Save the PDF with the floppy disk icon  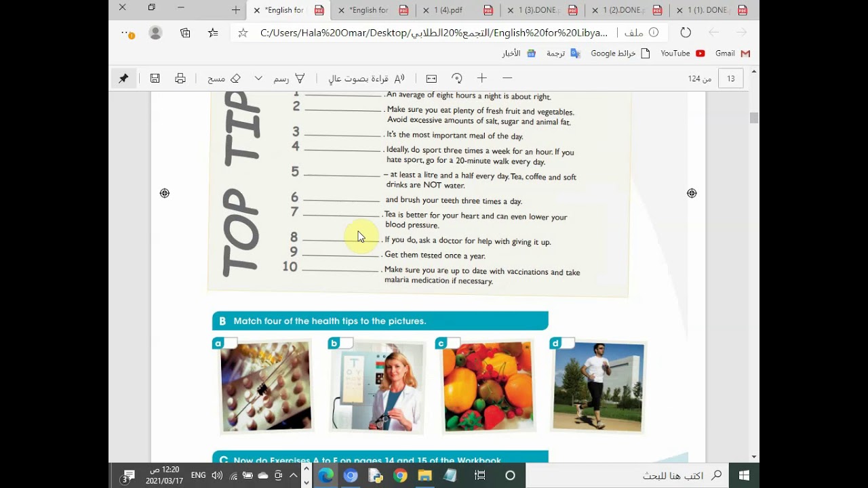[155, 79]
